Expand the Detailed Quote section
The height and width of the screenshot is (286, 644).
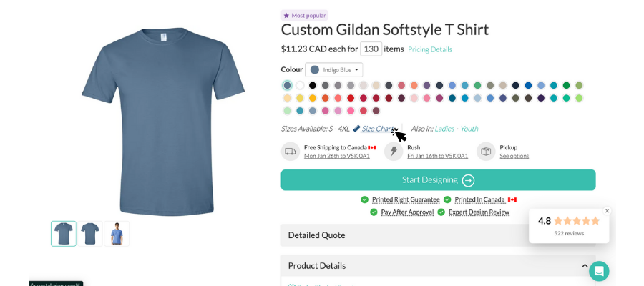point(438,235)
